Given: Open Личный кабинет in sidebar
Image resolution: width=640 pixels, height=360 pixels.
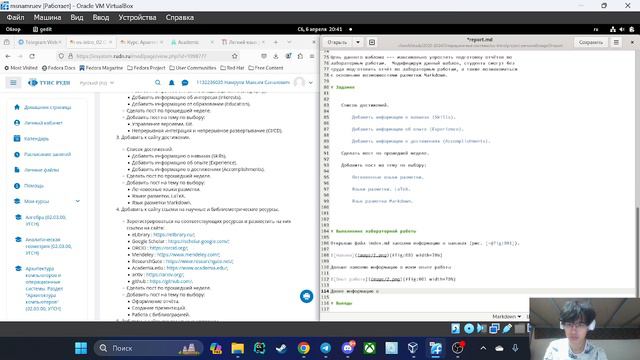Looking at the screenshot, I should (x=38, y=123).
